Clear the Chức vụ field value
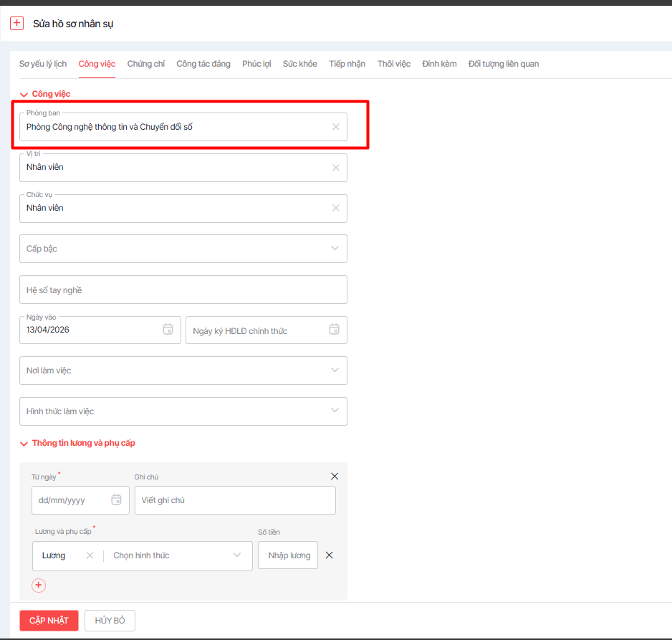The width and height of the screenshot is (672, 640). [x=335, y=208]
